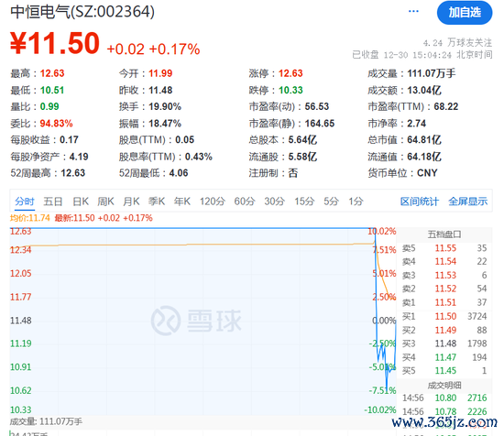Click the 流通值 value 64.18亿

point(424,157)
